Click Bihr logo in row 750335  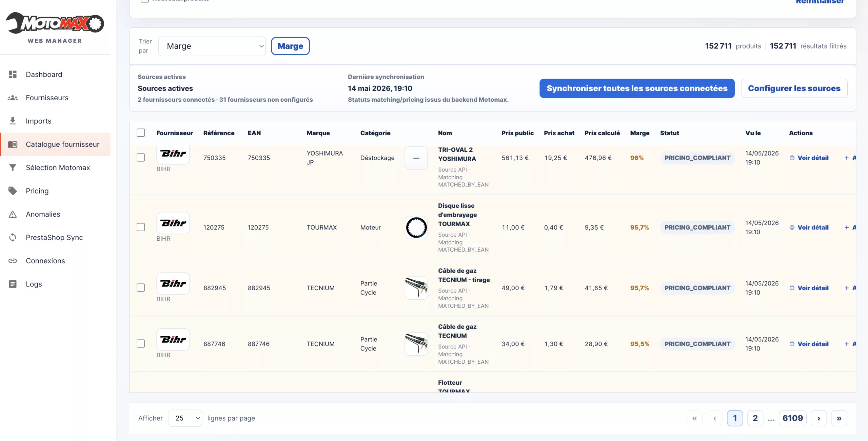click(x=173, y=154)
